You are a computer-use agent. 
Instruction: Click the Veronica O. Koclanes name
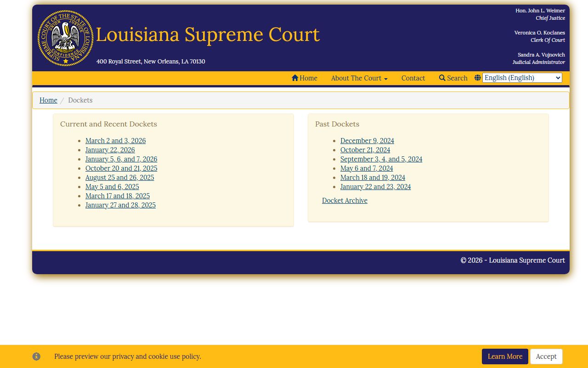540,33
